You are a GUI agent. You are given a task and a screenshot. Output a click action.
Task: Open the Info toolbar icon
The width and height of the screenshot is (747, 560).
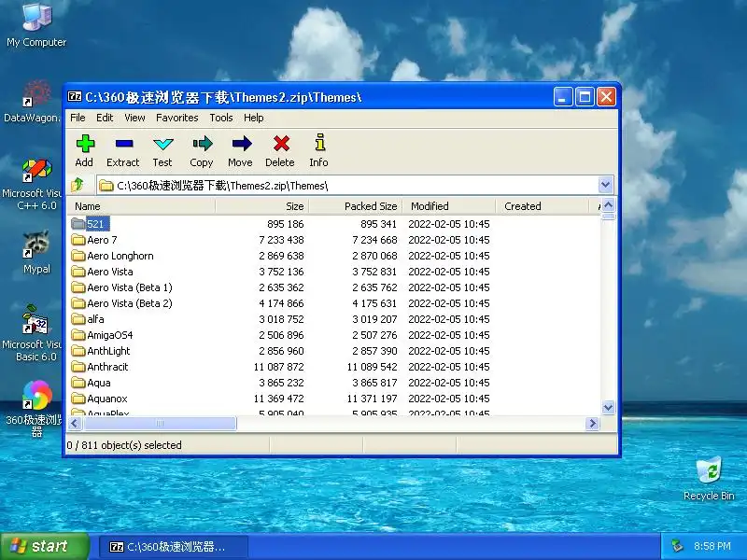tap(320, 143)
